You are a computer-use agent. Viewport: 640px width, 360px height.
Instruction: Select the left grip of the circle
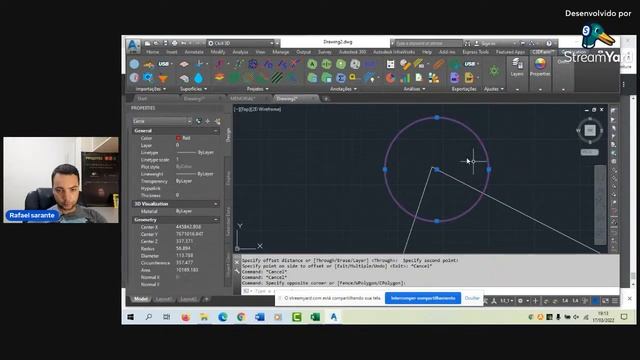(385, 169)
